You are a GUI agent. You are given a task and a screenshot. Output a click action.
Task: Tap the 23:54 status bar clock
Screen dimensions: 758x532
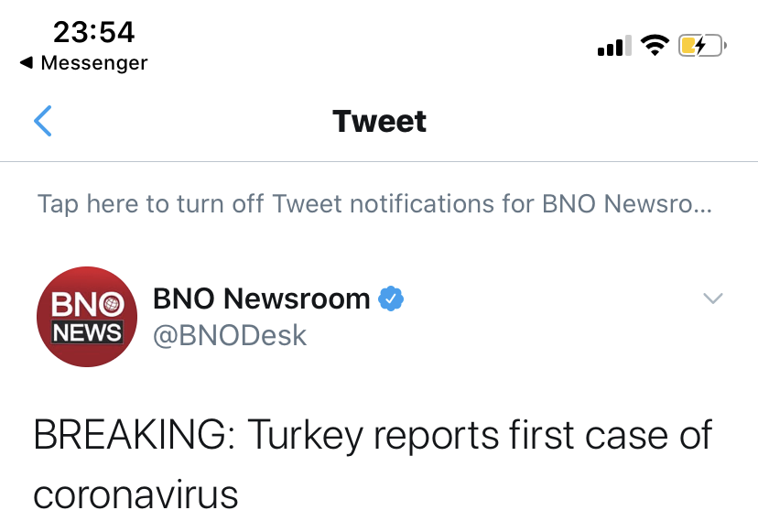pyautogui.click(x=93, y=32)
